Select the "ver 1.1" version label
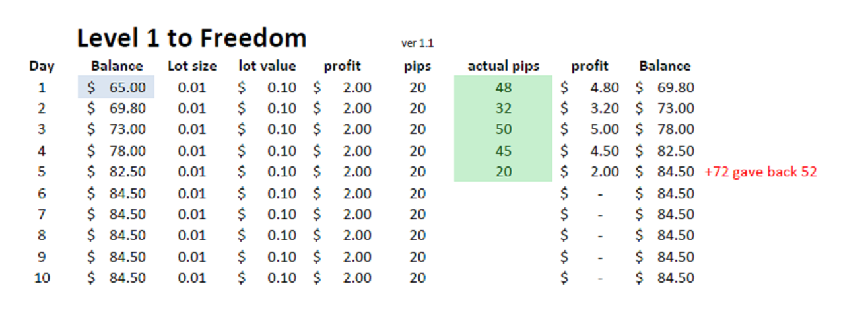868x331 pixels. pos(417,44)
